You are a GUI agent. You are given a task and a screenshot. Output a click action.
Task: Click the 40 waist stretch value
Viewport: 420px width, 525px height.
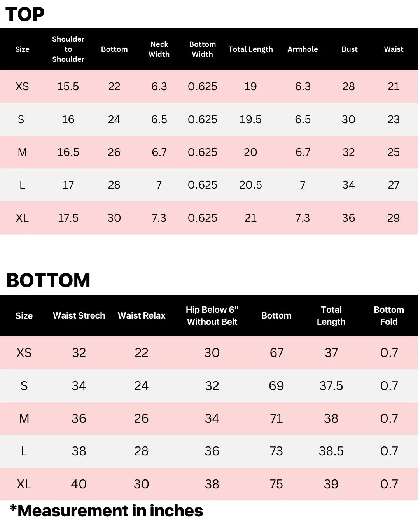(x=79, y=484)
